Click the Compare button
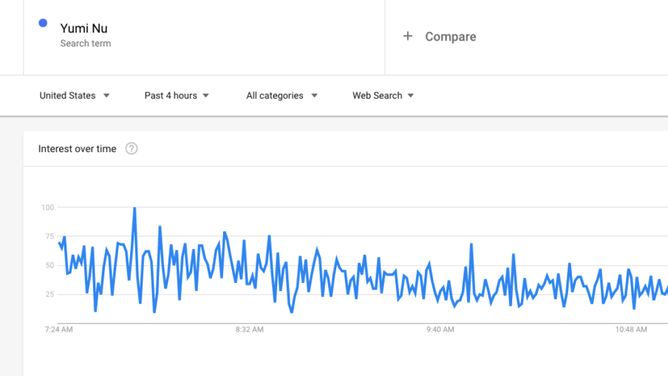 (439, 37)
